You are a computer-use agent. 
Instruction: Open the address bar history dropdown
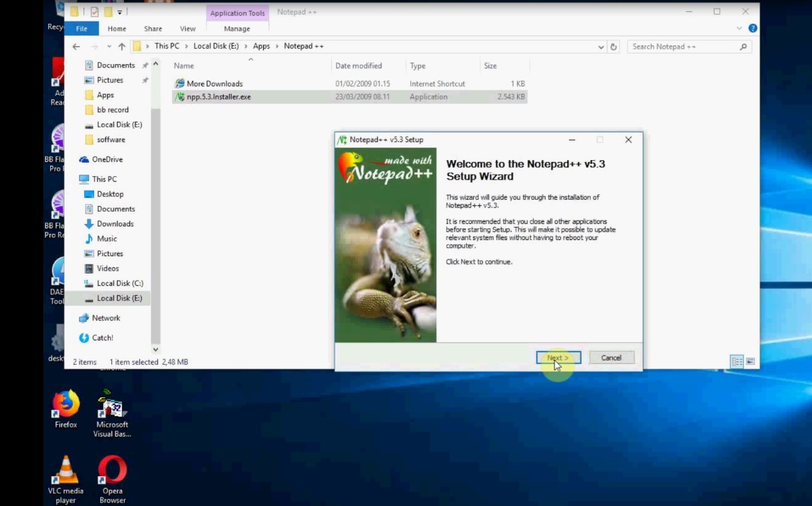(600, 46)
